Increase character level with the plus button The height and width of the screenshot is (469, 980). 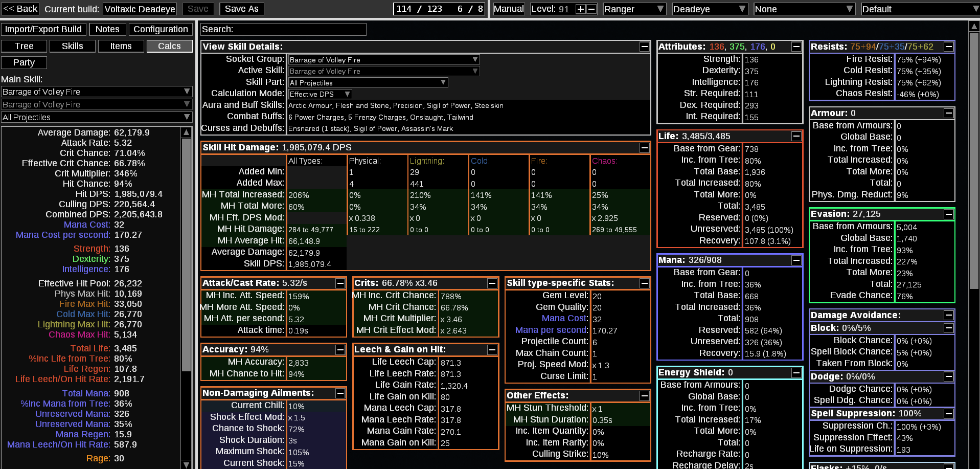[581, 9]
